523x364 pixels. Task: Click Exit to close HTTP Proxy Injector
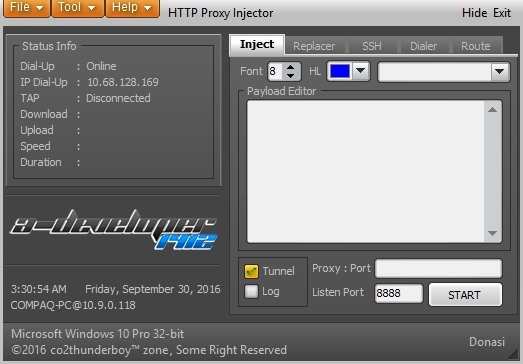[502, 13]
